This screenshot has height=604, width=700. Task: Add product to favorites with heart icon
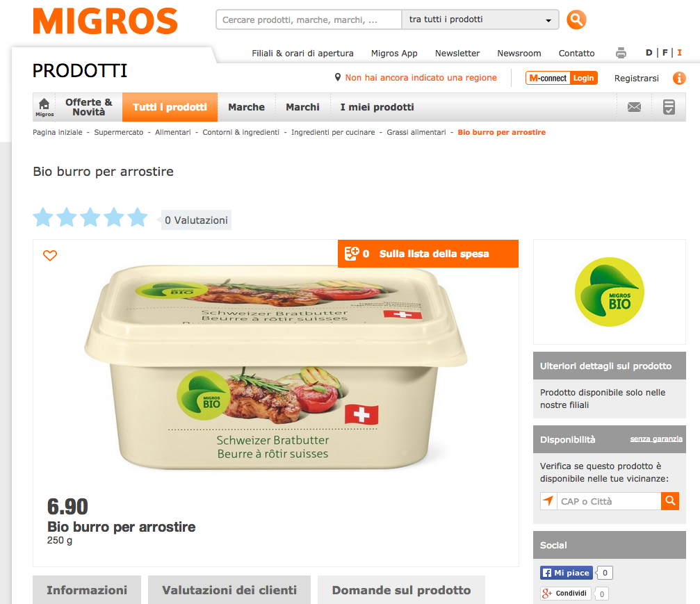point(50,255)
